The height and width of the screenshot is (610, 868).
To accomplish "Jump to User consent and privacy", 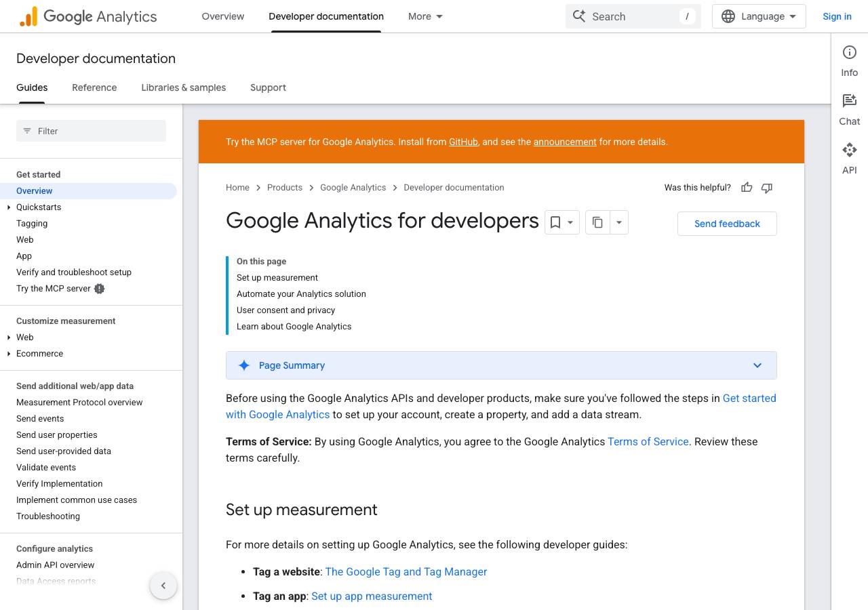I will (x=285, y=310).
